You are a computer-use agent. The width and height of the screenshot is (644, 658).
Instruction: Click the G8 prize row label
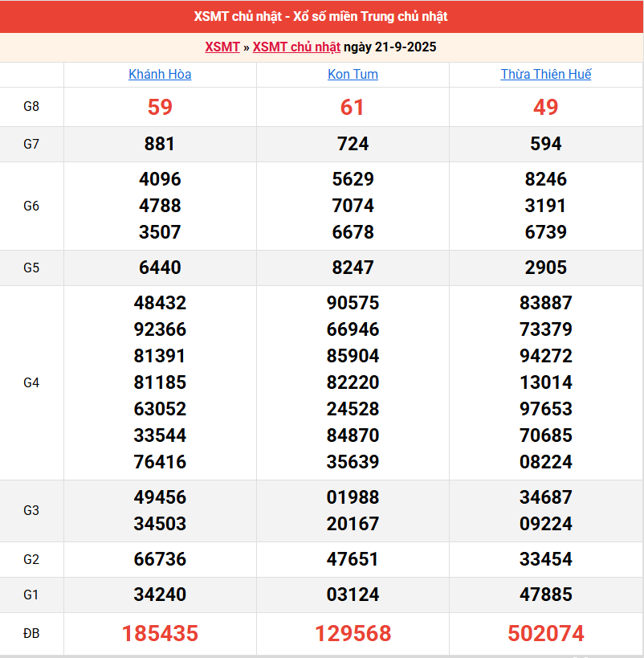coord(31,106)
